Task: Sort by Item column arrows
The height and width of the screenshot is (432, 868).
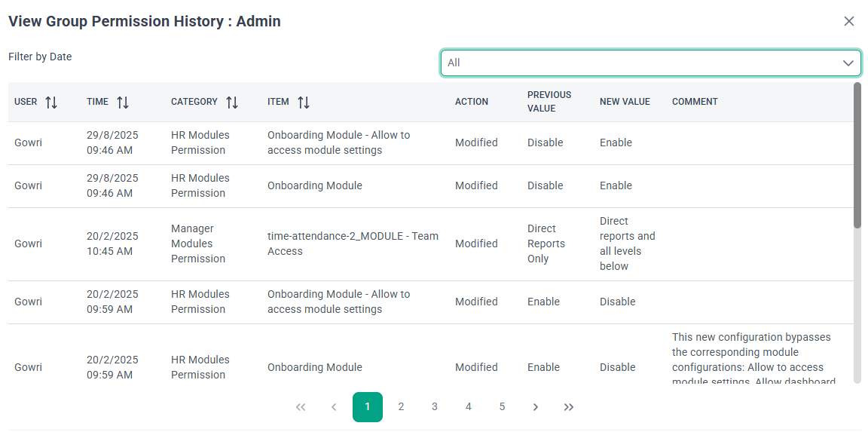Action: [304, 103]
